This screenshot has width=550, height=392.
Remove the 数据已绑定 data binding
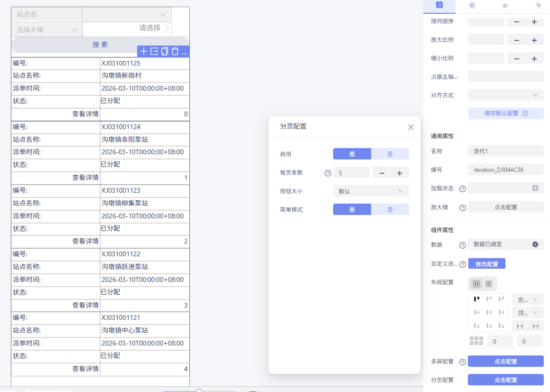[535, 244]
